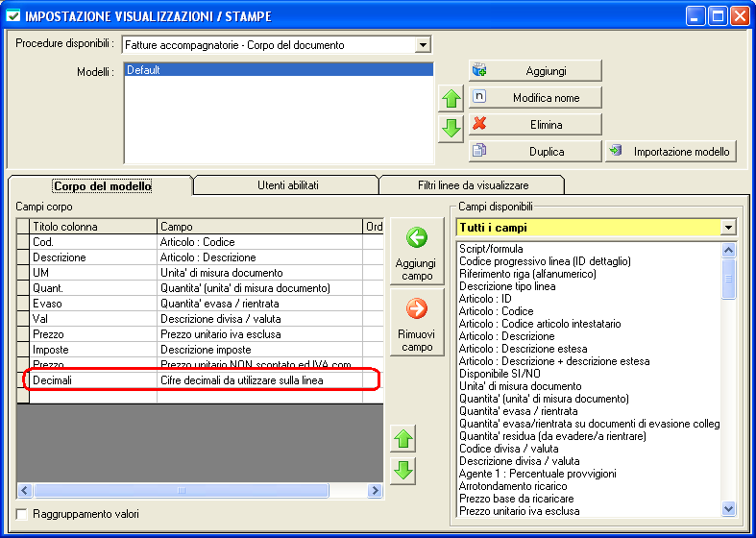This screenshot has height=538, width=756.
Task: Select 'Riferimento riga (alfanumerico)' field
Action: click(x=527, y=274)
